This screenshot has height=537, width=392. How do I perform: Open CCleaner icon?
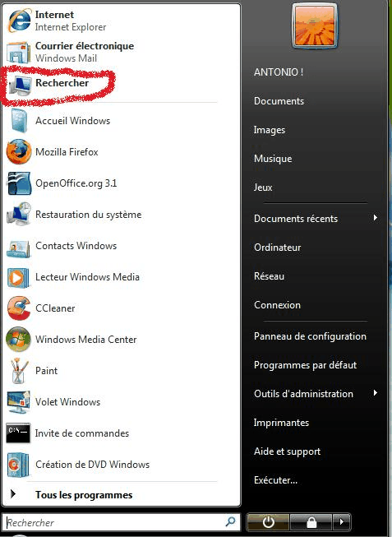click(x=19, y=308)
